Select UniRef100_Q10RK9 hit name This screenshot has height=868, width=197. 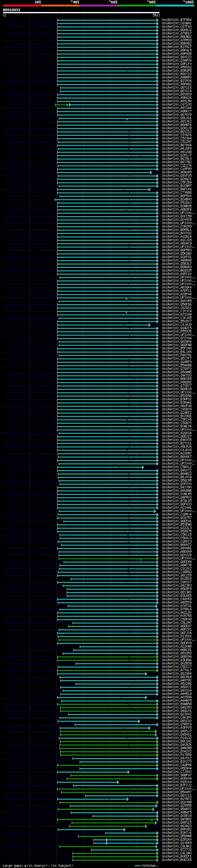pyautogui.click(x=177, y=843)
